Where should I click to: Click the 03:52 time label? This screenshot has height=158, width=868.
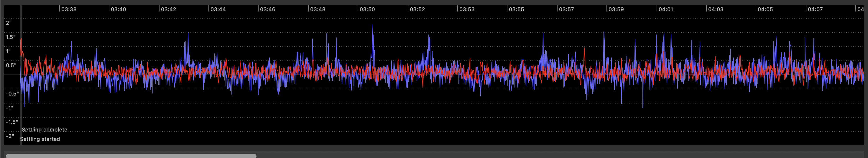(x=417, y=9)
